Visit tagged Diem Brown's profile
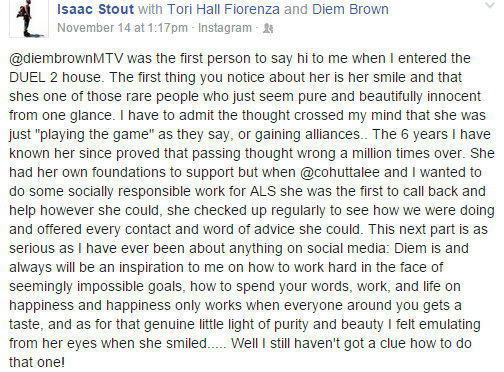The image size is (504, 372). pyautogui.click(x=350, y=9)
